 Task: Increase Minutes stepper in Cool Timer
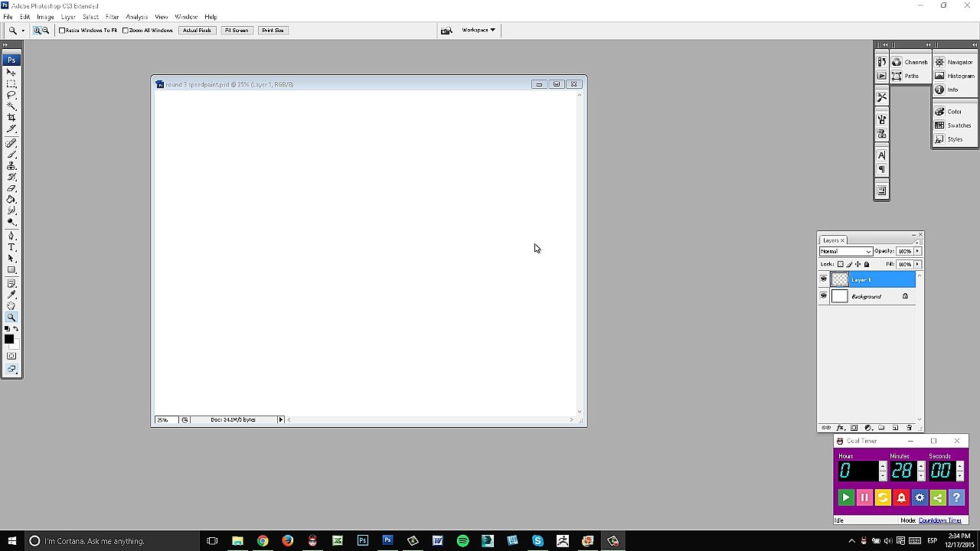[921, 466]
